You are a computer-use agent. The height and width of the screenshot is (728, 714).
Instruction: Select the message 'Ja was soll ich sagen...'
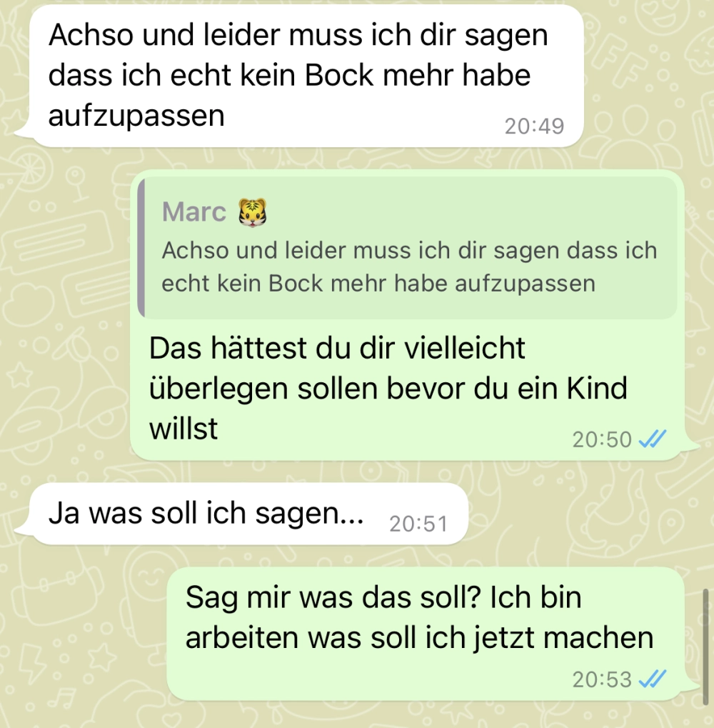[248, 514]
